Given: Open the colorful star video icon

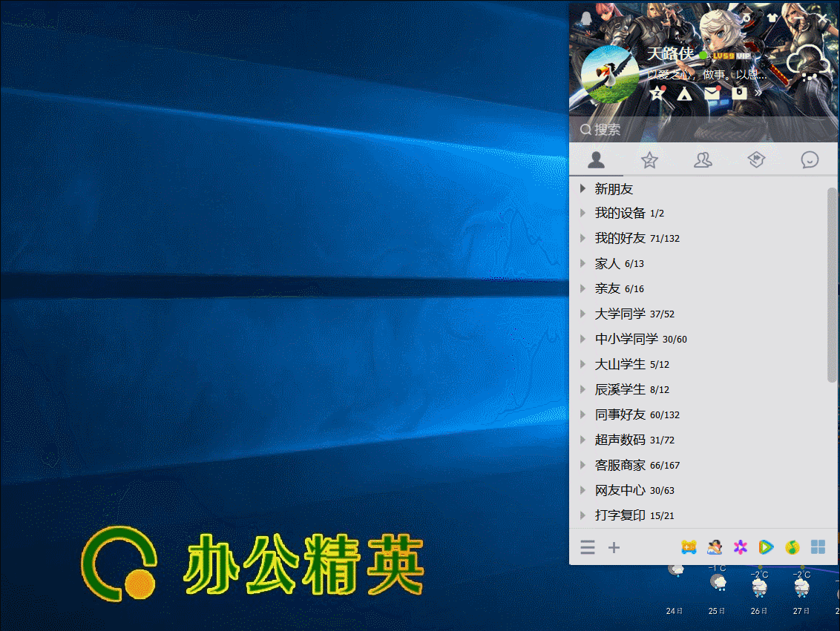Looking at the screenshot, I should (741, 547).
